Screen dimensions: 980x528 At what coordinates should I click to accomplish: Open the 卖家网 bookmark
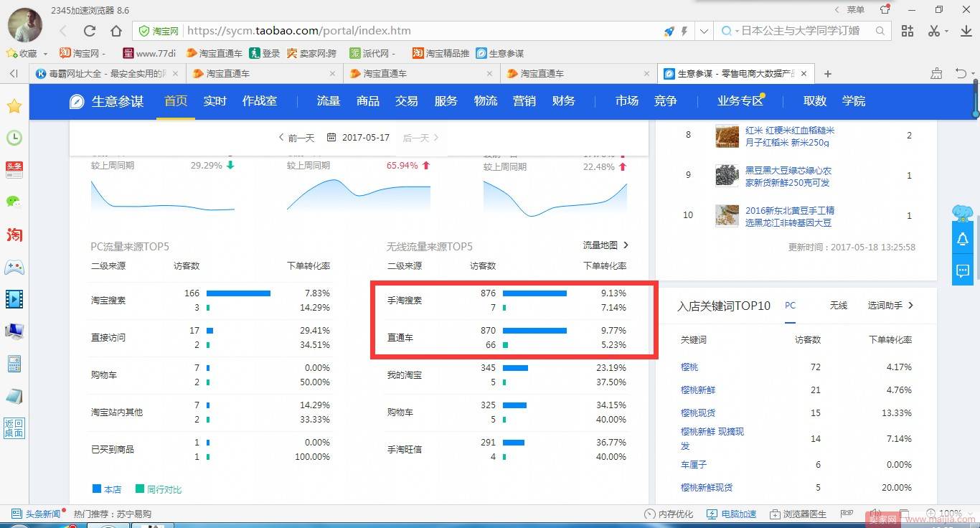click(311, 54)
